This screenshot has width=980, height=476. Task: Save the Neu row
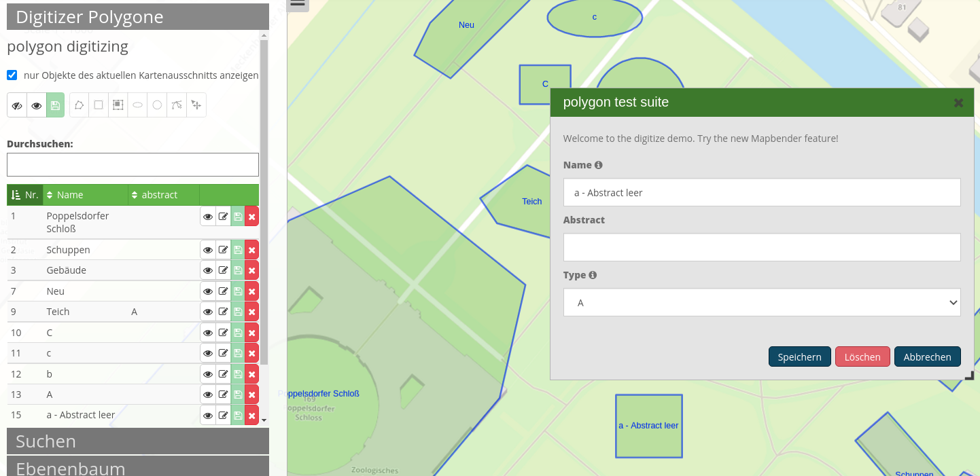238,291
